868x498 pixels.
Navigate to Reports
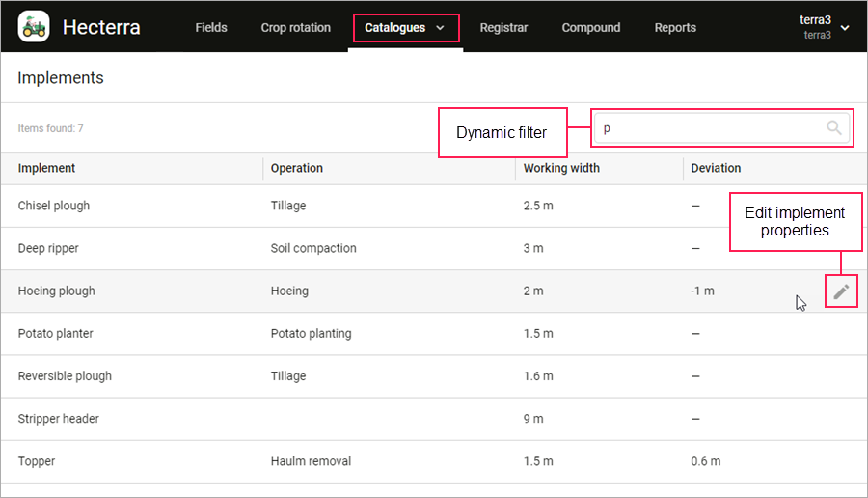675,28
